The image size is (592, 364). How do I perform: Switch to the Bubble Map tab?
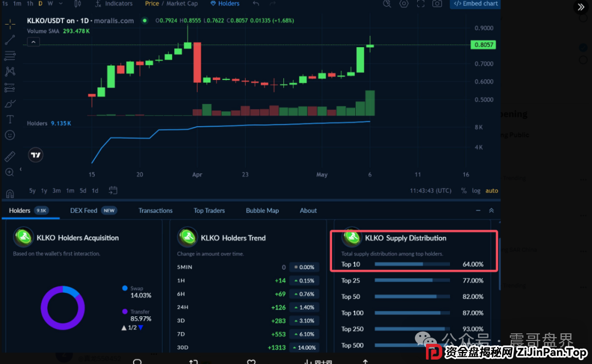click(261, 211)
